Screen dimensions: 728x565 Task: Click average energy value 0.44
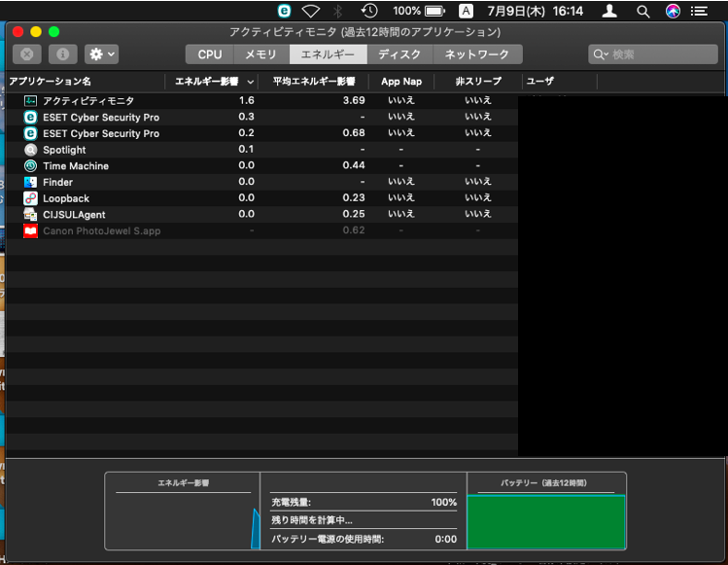point(354,165)
